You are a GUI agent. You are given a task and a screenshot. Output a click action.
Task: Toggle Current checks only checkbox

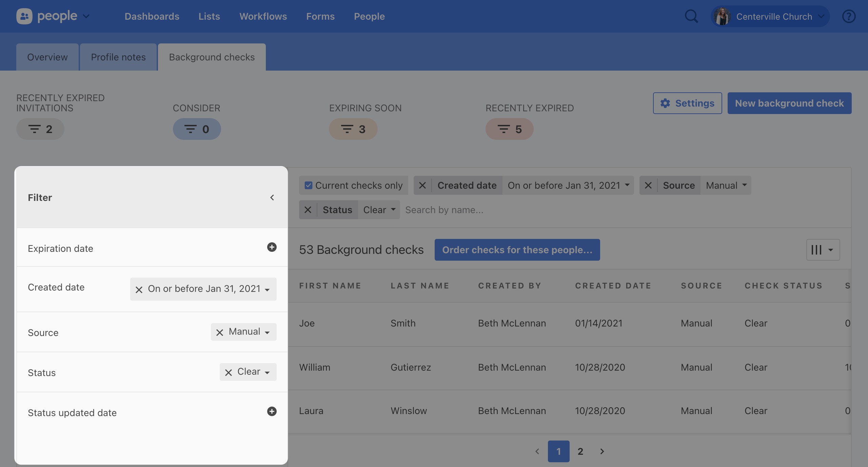click(x=308, y=185)
